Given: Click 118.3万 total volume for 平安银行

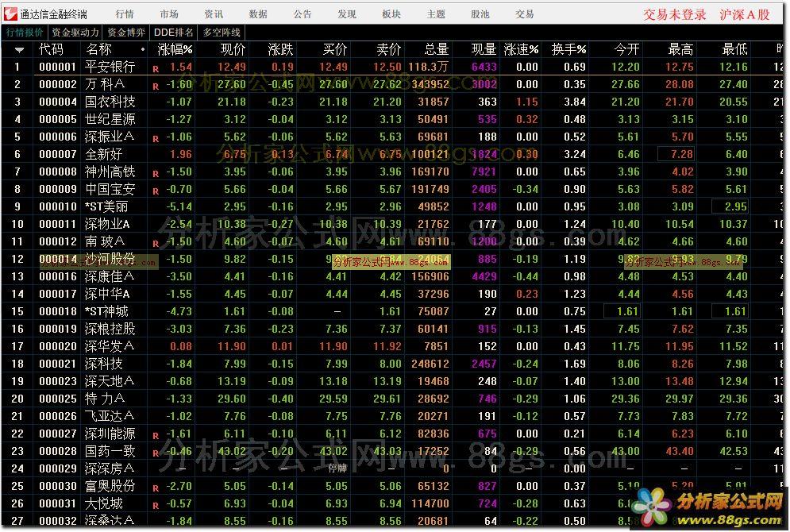Looking at the screenshot, I should tap(428, 67).
